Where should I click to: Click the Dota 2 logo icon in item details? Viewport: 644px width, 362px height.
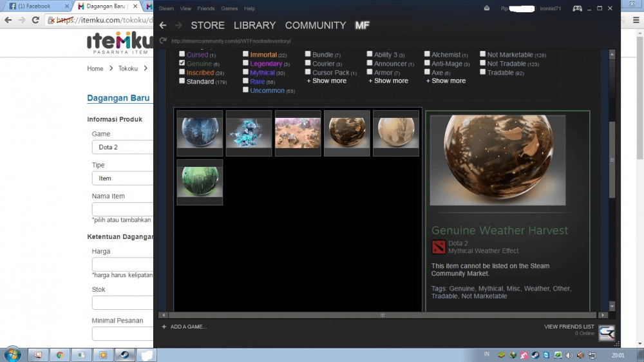[439, 247]
